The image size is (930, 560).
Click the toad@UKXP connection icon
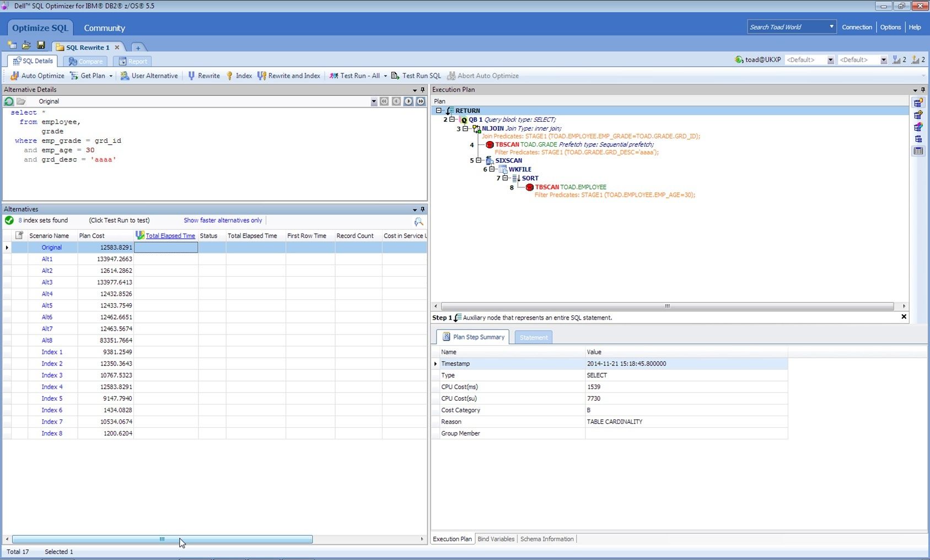tap(739, 60)
